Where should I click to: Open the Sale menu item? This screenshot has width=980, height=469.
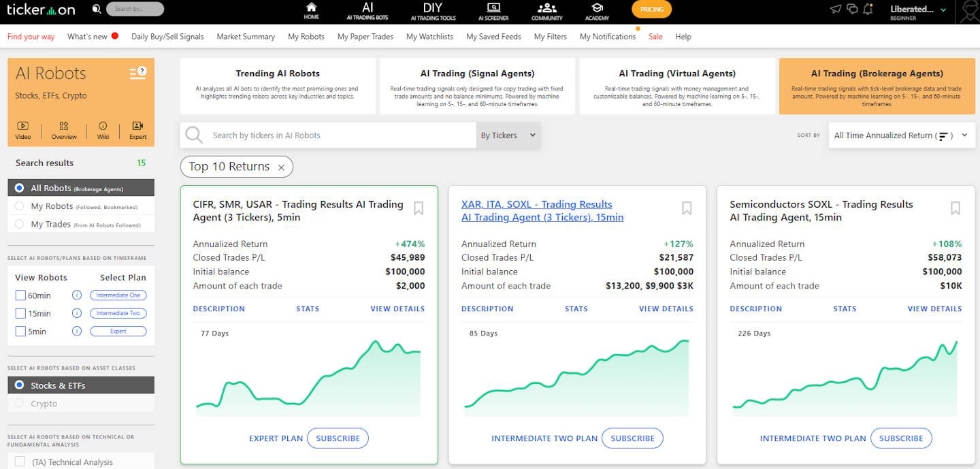[x=655, y=37]
